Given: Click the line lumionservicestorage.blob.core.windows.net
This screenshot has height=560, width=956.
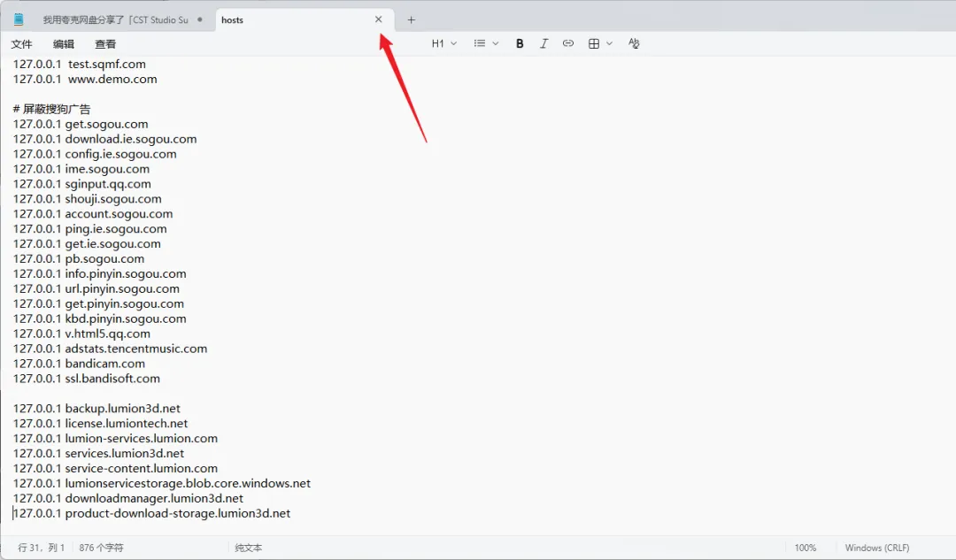Looking at the screenshot, I should coord(162,483).
